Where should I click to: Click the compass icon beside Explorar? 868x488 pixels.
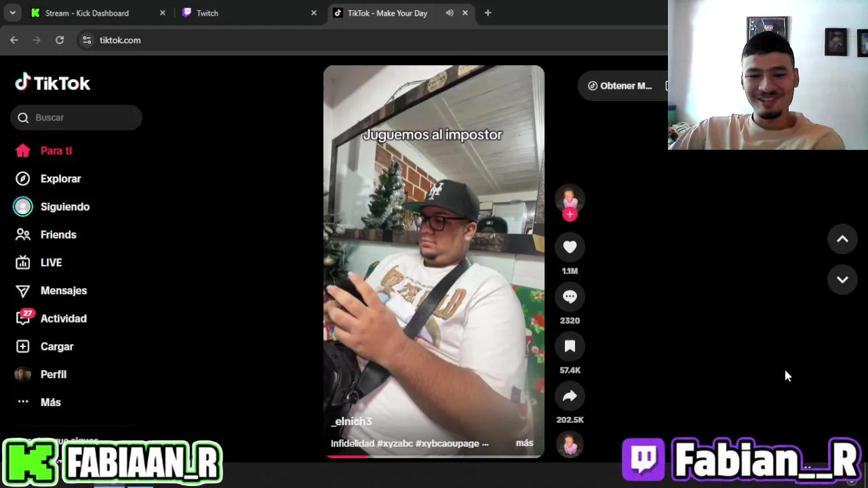pos(23,178)
